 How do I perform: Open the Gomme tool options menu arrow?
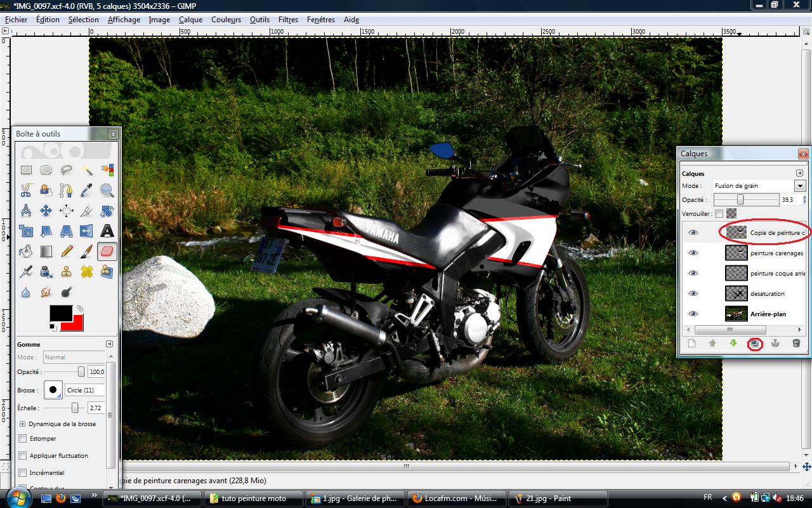click(109, 344)
